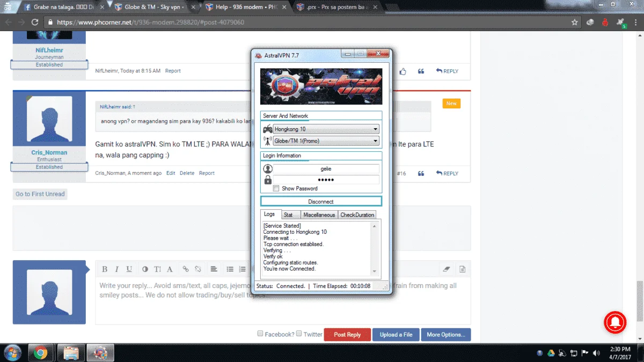Click the Write your reply text area
The width and height of the screenshot is (644, 362).
coord(283,301)
